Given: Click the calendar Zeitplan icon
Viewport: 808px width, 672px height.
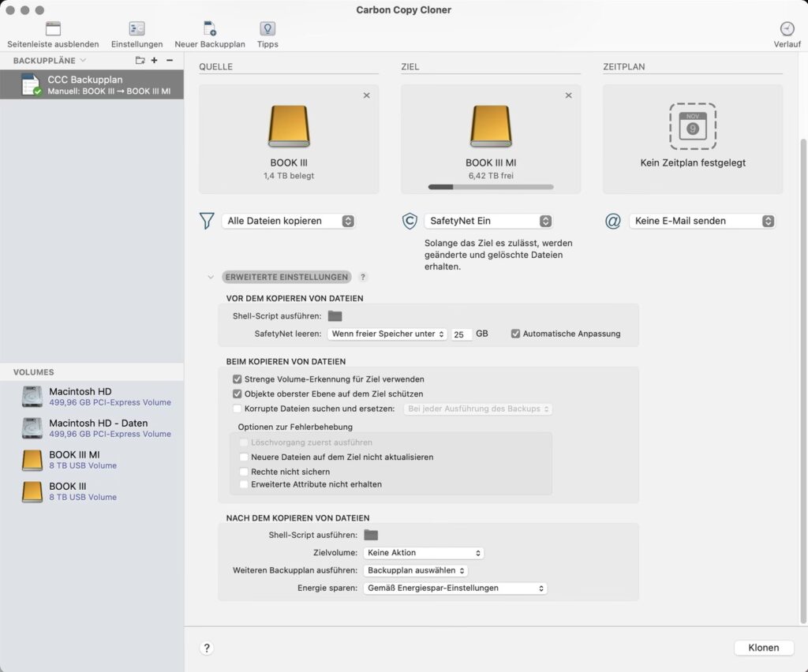Looking at the screenshot, I should pyautogui.click(x=692, y=126).
